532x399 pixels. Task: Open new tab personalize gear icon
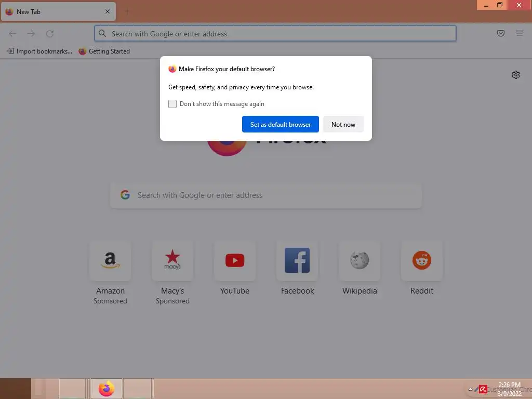click(516, 75)
